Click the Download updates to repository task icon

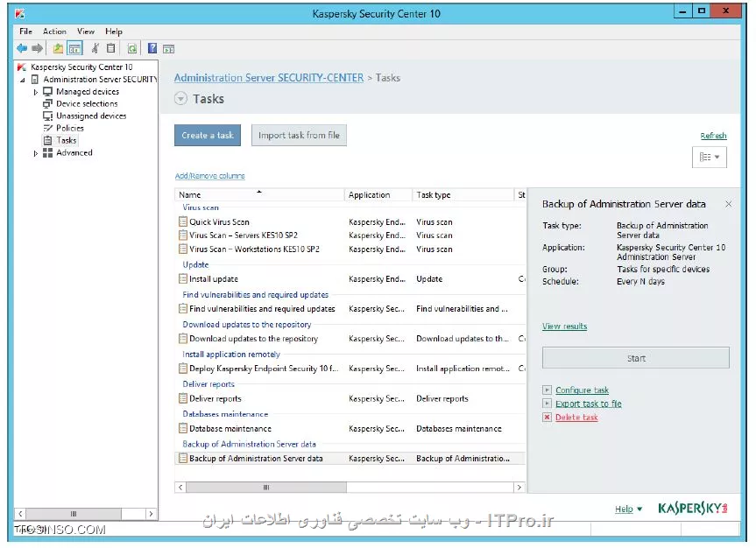click(183, 339)
